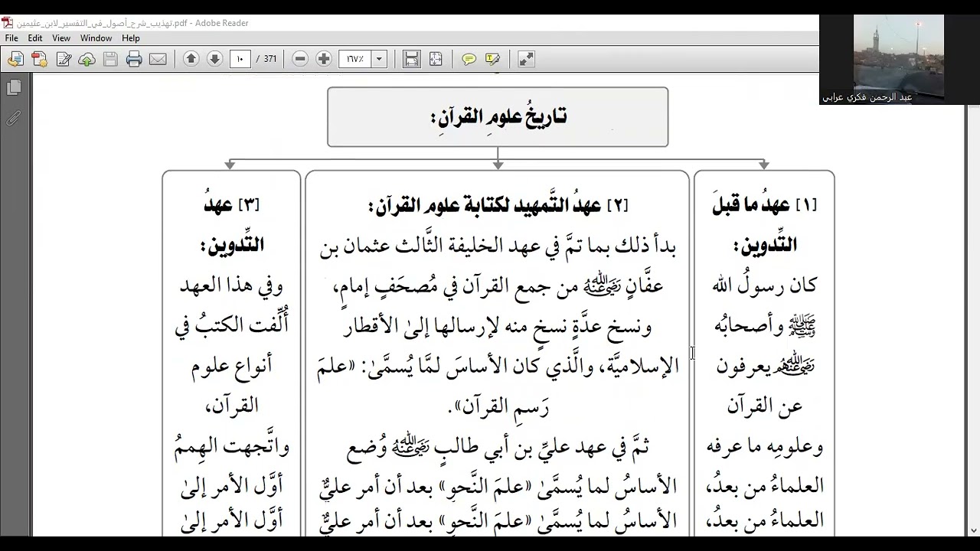Click the Open file icon
This screenshot has width=980, height=551.
pyautogui.click(x=15, y=59)
